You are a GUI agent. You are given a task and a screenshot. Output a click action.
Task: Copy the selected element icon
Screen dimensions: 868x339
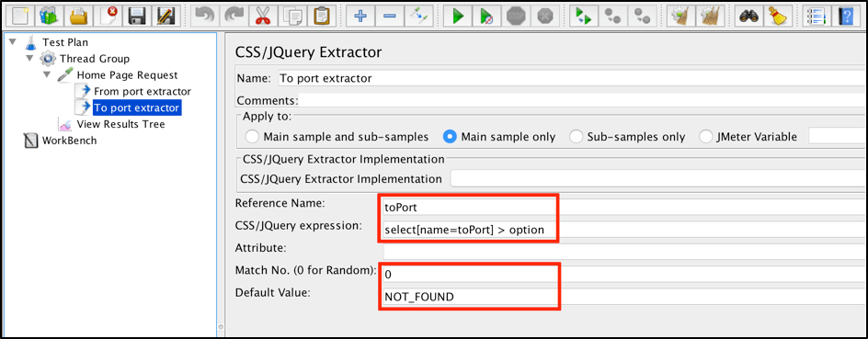point(291,16)
